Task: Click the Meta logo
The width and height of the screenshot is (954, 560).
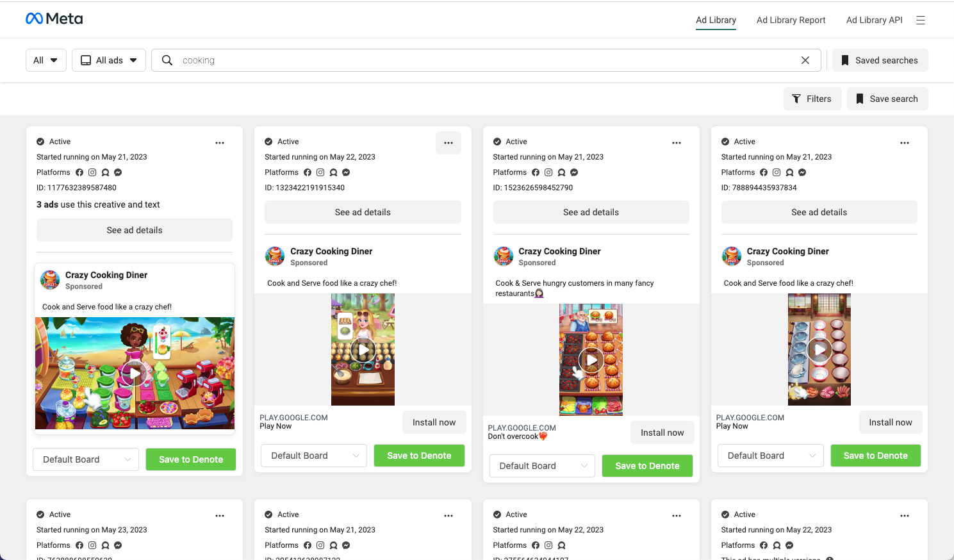Action: 54,19
